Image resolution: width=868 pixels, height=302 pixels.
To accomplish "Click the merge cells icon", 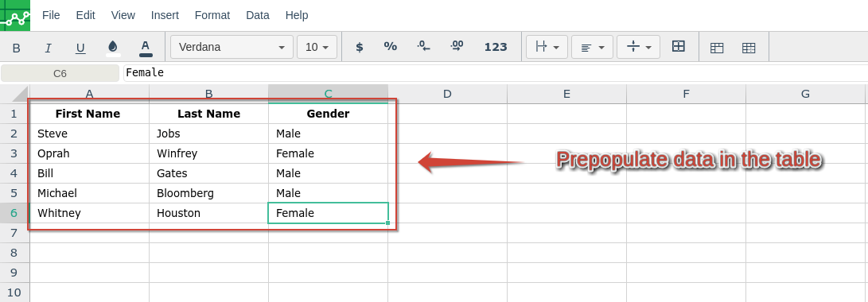I will click(678, 47).
